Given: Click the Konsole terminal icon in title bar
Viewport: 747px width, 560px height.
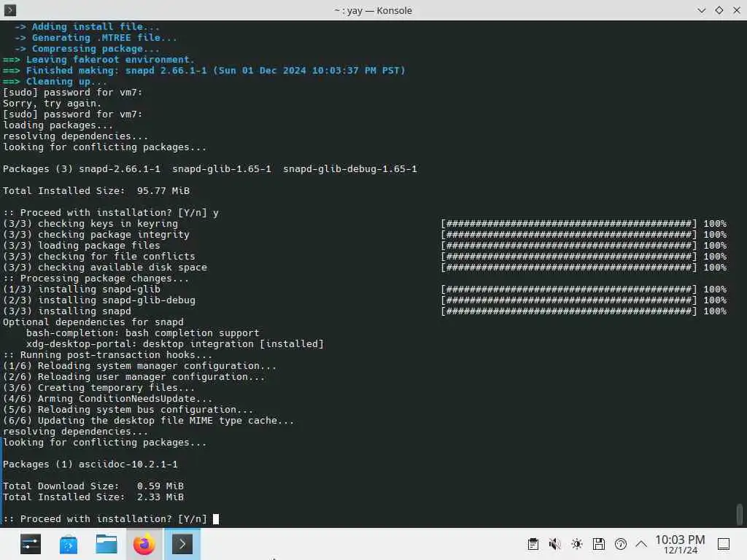Looking at the screenshot, I should tap(10, 10).
